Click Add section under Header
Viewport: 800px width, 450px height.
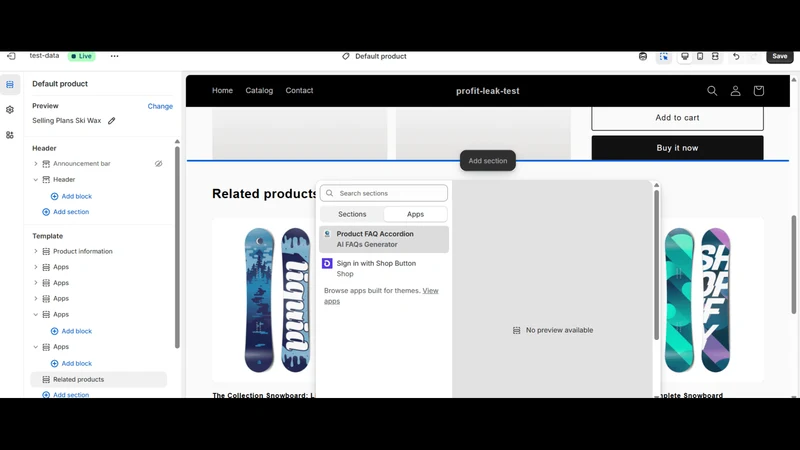[66, 212]
